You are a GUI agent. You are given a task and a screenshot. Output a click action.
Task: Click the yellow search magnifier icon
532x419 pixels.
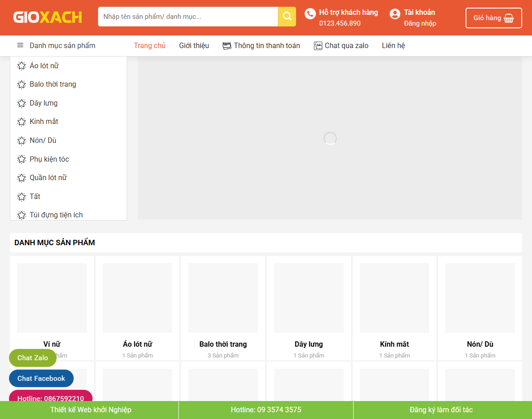pos(287,16)
